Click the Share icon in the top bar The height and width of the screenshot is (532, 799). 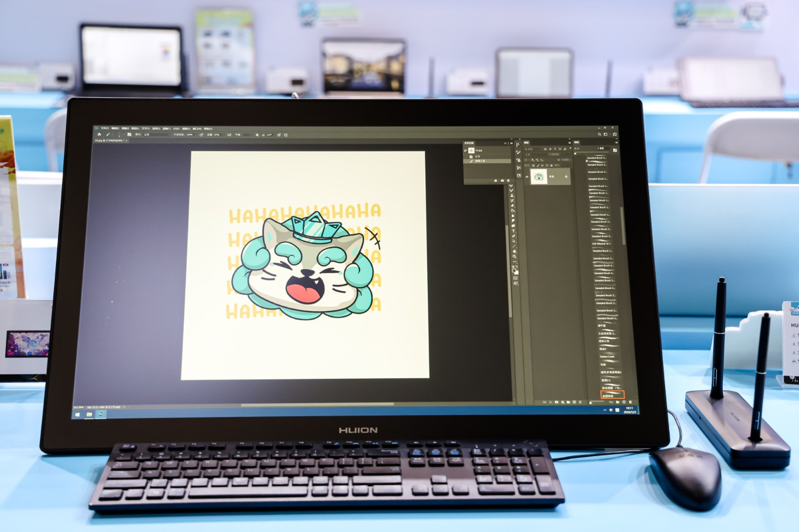[615, 134]
